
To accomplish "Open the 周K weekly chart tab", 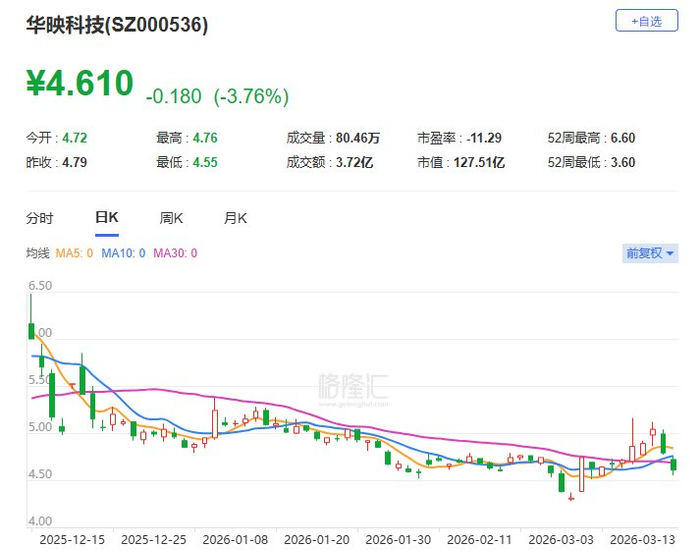I will pos(171,218).
